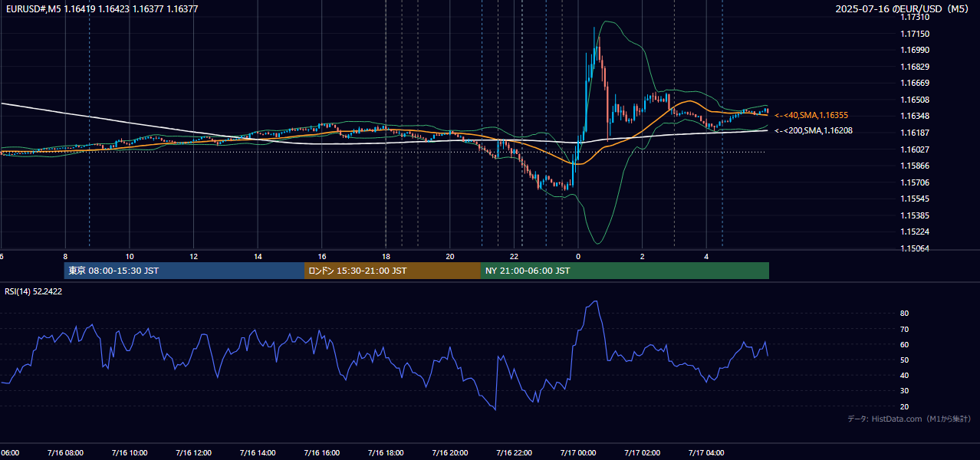
Task: Click hour 18 on the price chart axis
Action: (x=386, y=256)
